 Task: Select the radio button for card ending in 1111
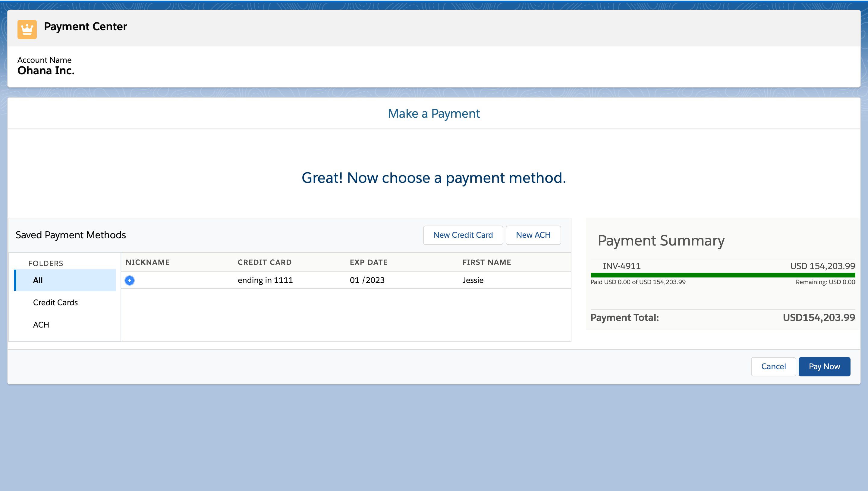click(129, 280)
